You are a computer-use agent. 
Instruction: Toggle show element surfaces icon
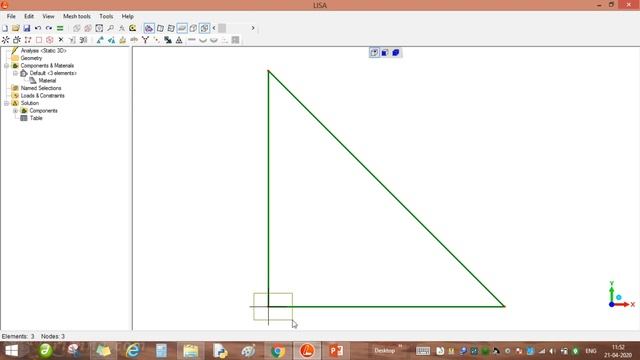tap(182, 28)
